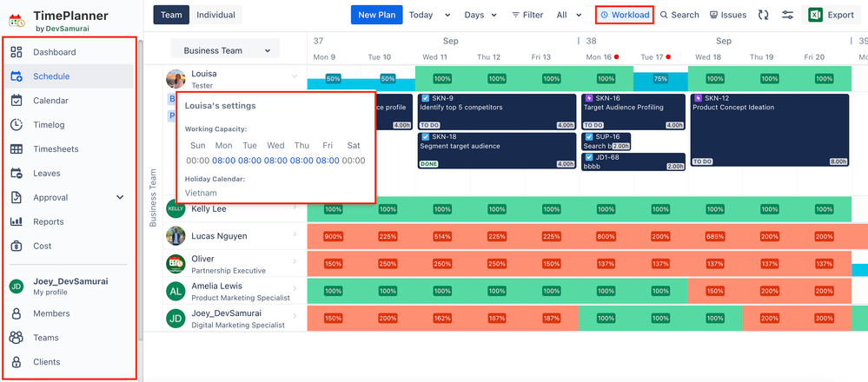Open Search in the toolbar
The height and width of the screenshot is (382, 868).
[679, 15]
